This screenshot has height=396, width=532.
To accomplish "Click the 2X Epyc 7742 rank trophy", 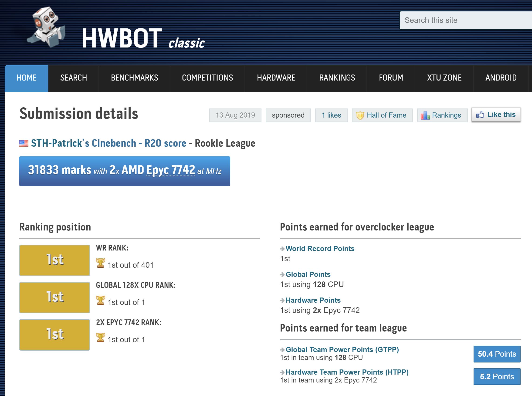I will [100, 338].
